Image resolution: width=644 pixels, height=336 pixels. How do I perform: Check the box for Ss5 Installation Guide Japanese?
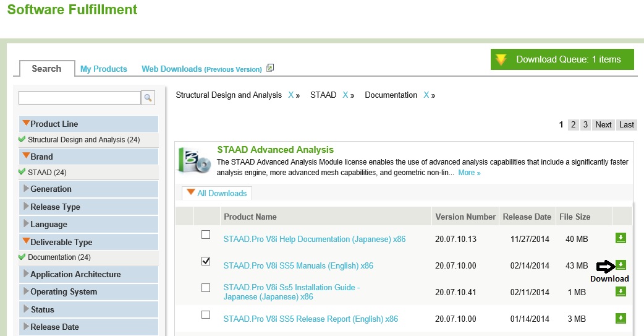(206, 288)
